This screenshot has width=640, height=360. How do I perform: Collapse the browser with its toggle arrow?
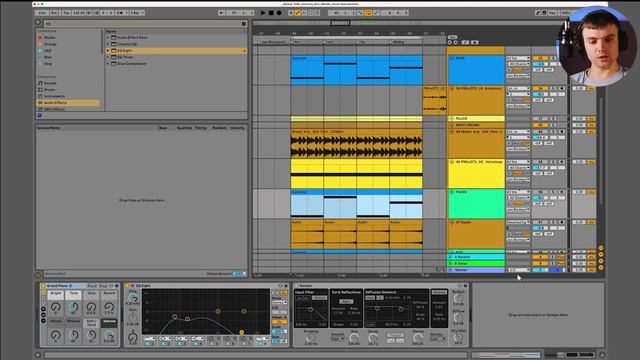pos(38,22)
